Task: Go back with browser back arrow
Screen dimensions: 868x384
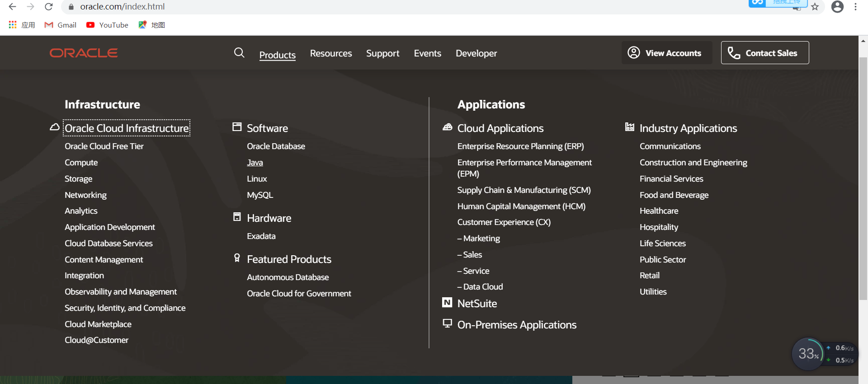Action: pyautogui.click(x=12, y=7)
